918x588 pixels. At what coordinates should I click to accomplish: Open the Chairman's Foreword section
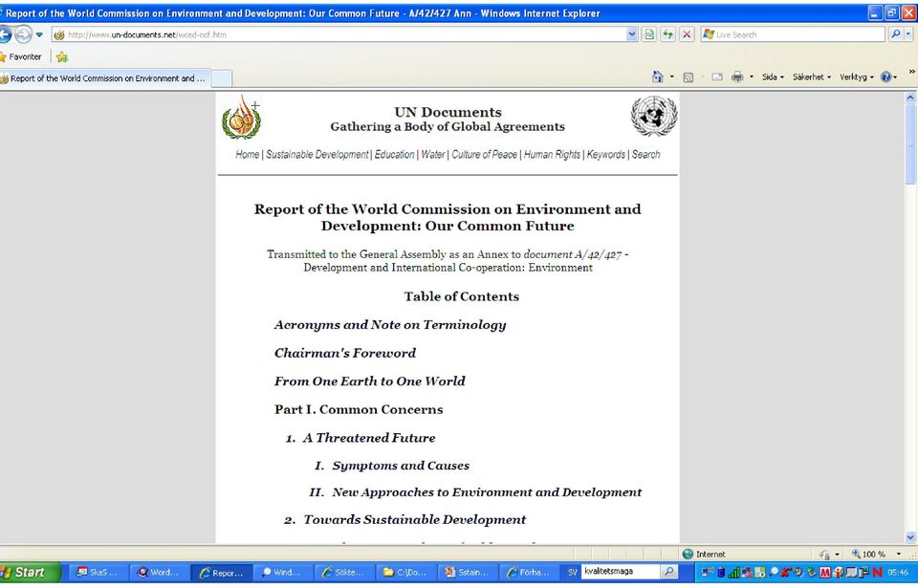coord(345,353)
